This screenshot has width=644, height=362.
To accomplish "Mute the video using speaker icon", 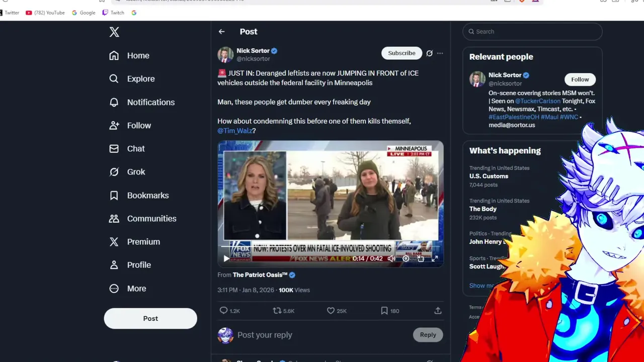I will (x=391, y=258).
